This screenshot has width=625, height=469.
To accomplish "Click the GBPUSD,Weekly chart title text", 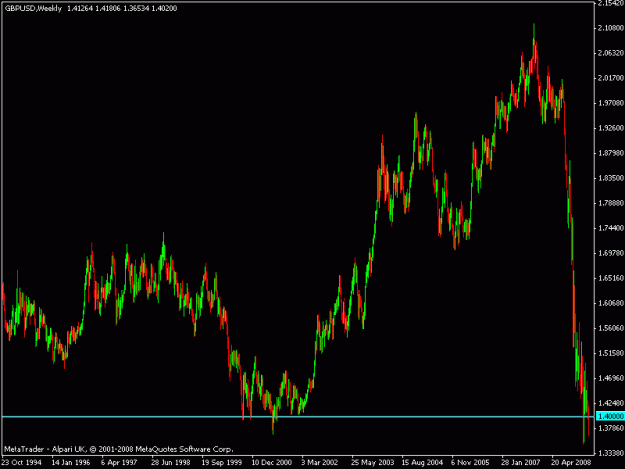I will point(33,8).
